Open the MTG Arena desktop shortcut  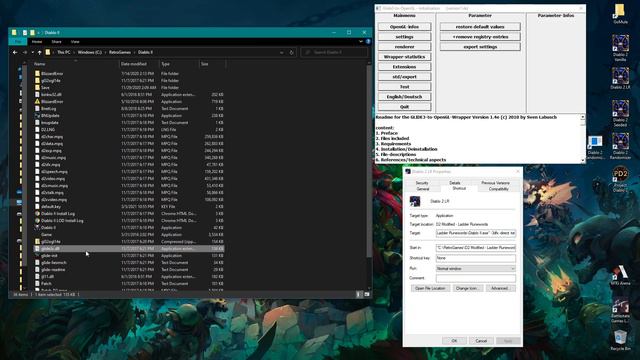coord(620,274)
